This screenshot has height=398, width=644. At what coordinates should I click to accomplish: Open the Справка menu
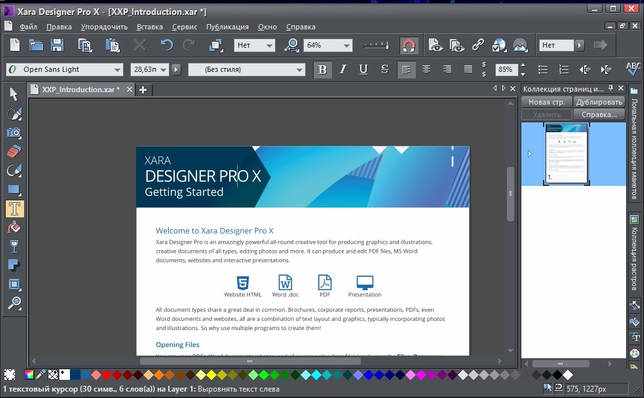click(x=301, y=27)
